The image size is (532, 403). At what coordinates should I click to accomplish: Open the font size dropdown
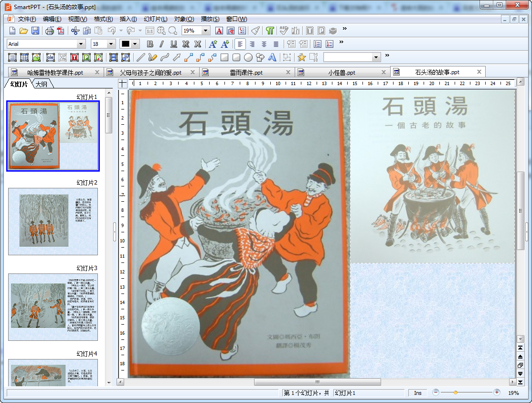(x=111, y=44)
